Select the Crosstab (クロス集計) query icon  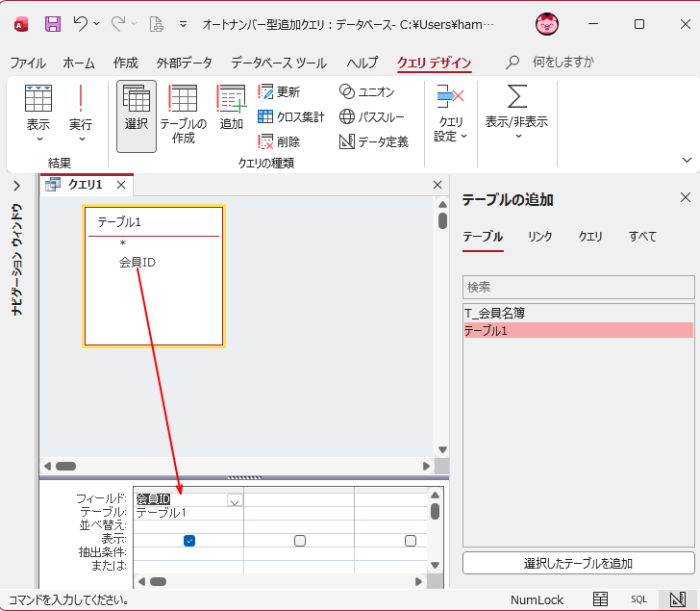point(290,117)
